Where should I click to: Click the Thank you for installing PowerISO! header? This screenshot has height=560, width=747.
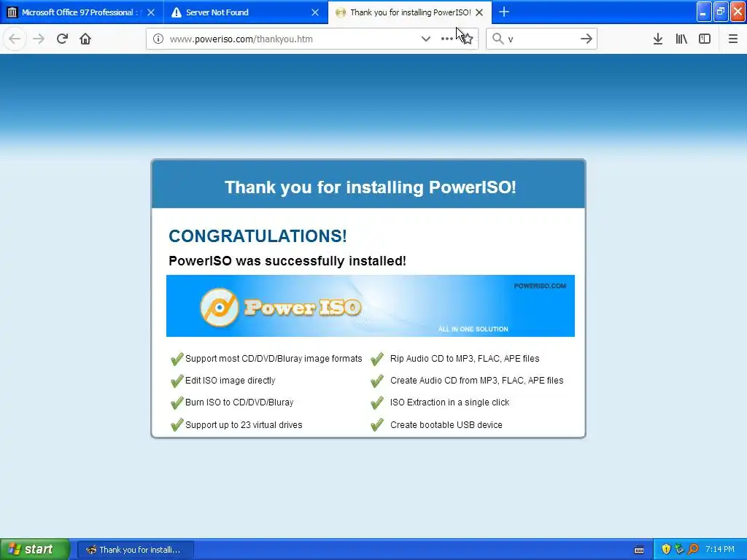tap(370, 187)
